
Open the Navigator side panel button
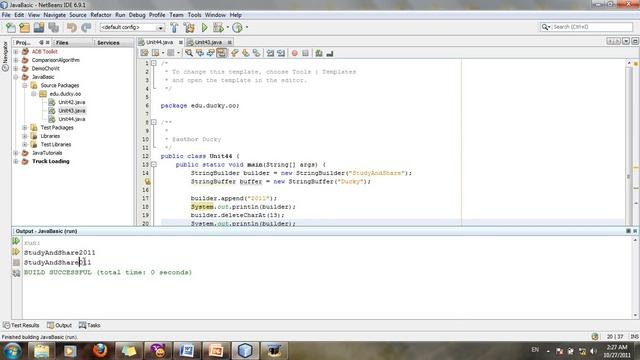click(5, 56)
